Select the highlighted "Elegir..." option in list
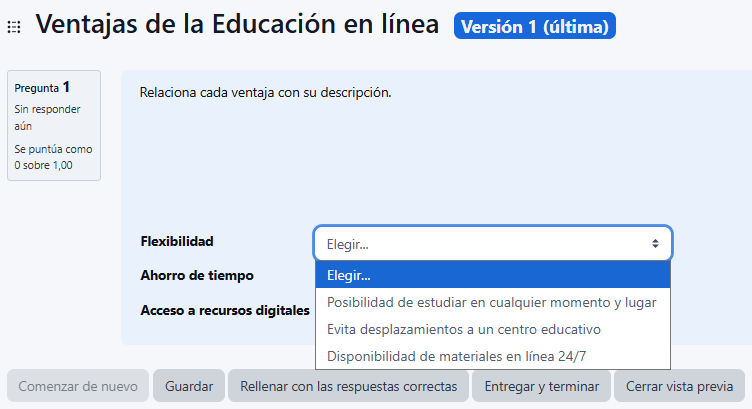The height and width of the screenshot is (409, 752). click(x=492, y=274)
